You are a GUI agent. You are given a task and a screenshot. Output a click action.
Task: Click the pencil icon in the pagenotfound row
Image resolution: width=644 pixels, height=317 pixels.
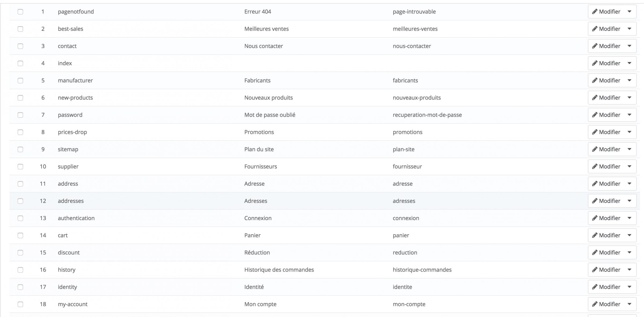point(595,12)
